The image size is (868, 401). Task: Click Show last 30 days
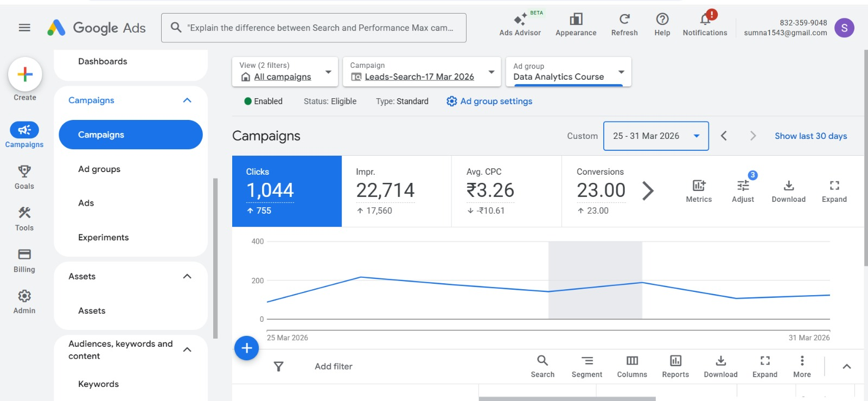click(810, 136)
